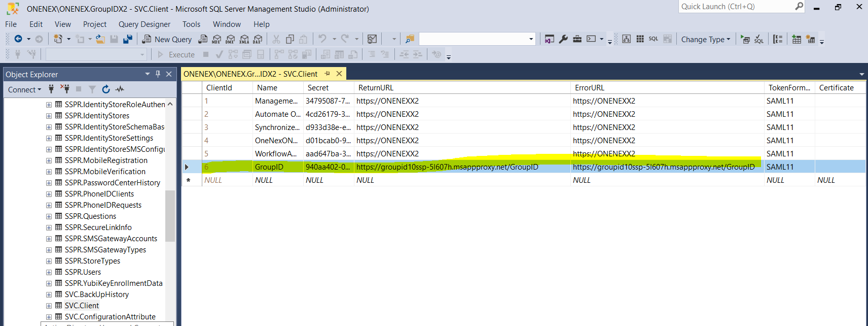Click the Add New Derived Table icon
Image resolution: width=868 pixels, height=326 pixels.
pyautogui.click(x=810, y=39)
